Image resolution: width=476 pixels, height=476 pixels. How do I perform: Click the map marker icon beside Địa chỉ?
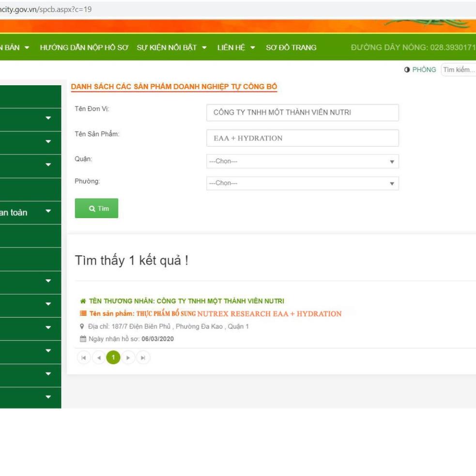coord(82,326)
